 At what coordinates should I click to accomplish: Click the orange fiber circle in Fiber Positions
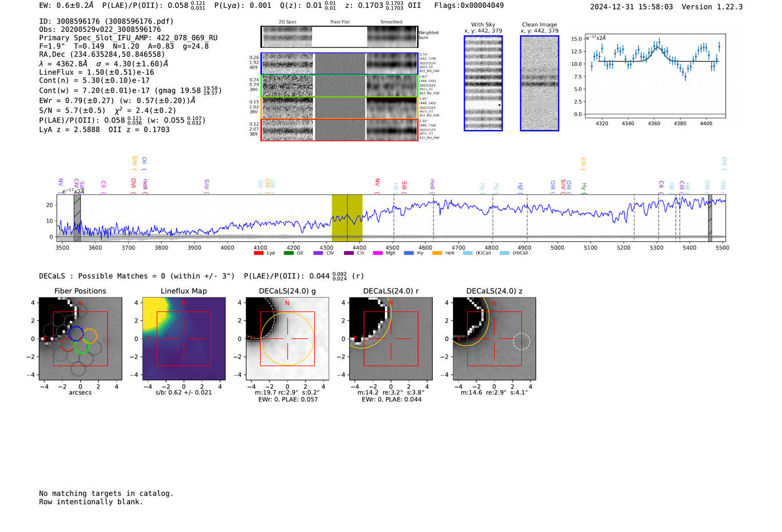89,336
